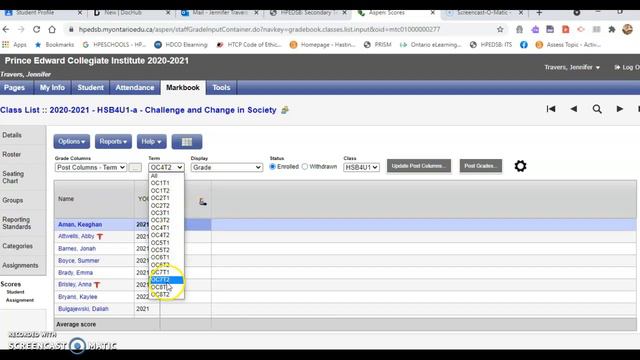Click the Post Grades button
Screen dimensions: 640x360
(x=480, y=166)
